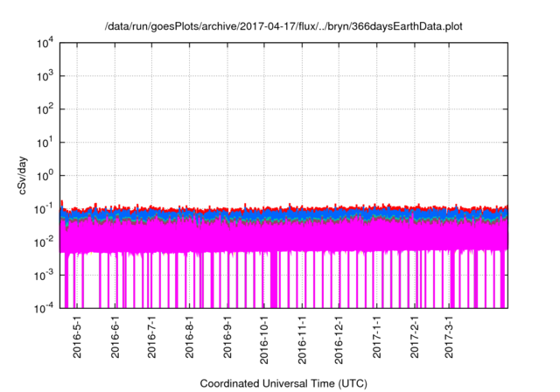Click the 10^-4 y-axis tick label

43,307
